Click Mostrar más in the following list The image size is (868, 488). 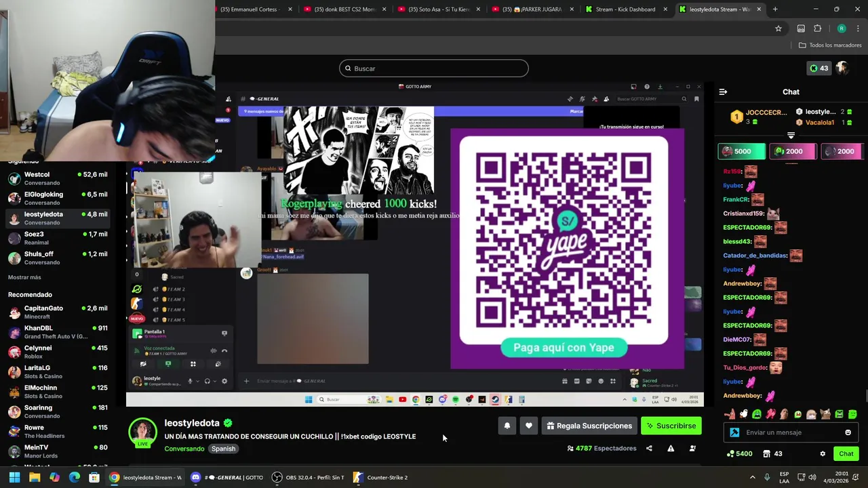click(24, 277)
